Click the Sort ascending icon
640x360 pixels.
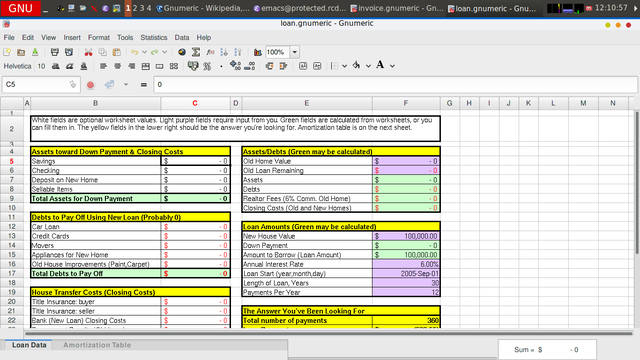[224, 52]
